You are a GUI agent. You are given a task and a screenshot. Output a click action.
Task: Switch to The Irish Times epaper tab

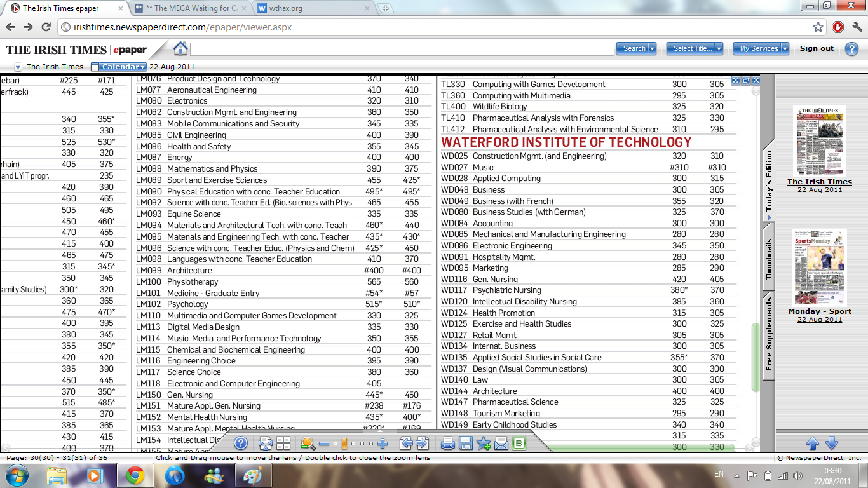(x=67, y=8)
